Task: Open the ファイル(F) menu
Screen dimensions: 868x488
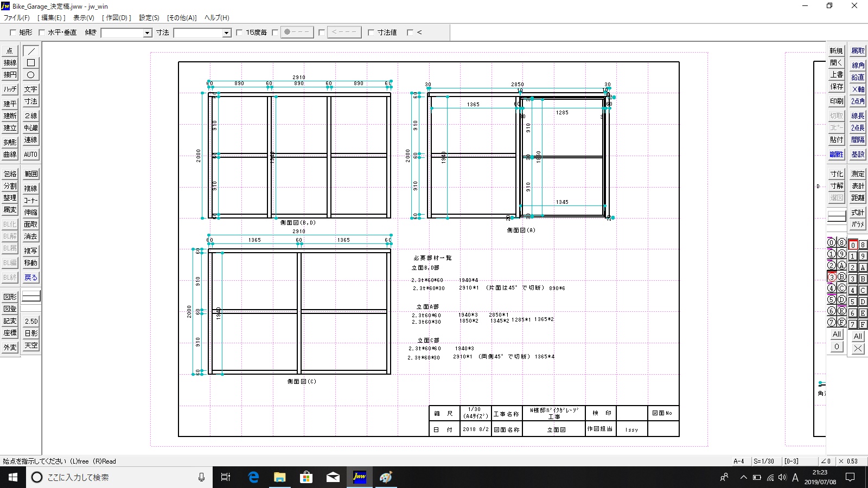Action: coord(17,18)
